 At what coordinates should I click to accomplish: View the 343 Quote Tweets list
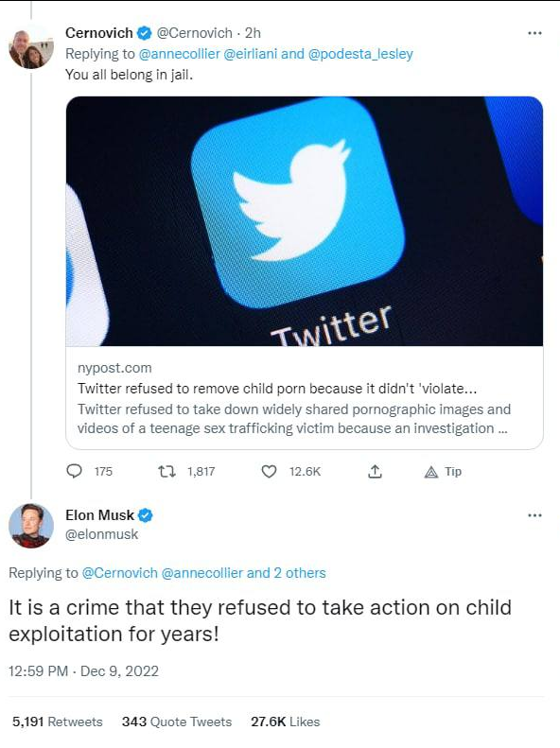[177, 722]
